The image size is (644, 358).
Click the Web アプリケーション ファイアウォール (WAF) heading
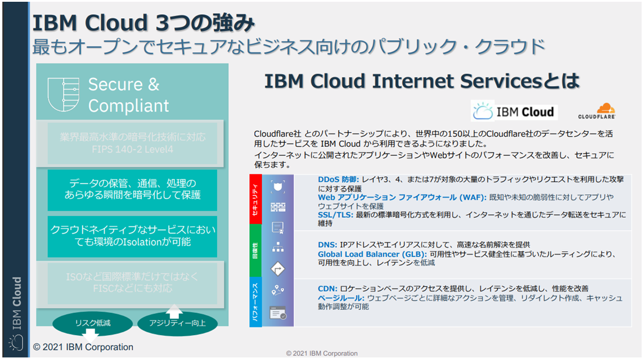click(x=402, y=197)
